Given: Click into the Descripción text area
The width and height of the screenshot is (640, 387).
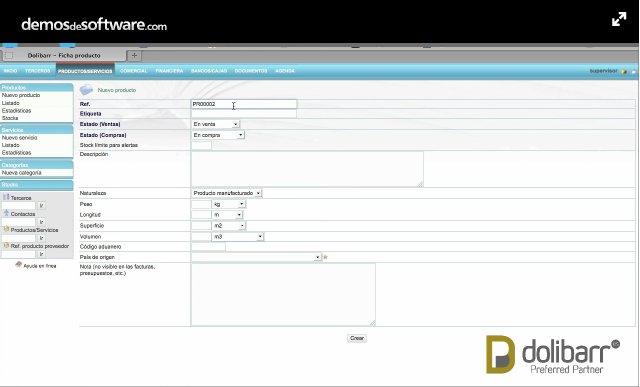Looking at the screenshot, I should click(x=307, y=169).
